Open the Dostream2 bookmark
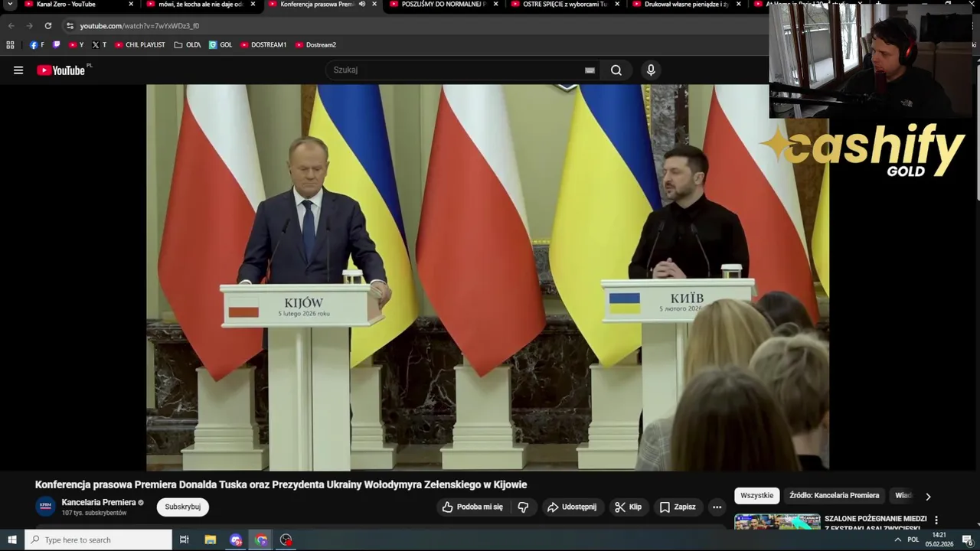Image resolution: width=980 pixels, height=551 pixels. [315, 44]
